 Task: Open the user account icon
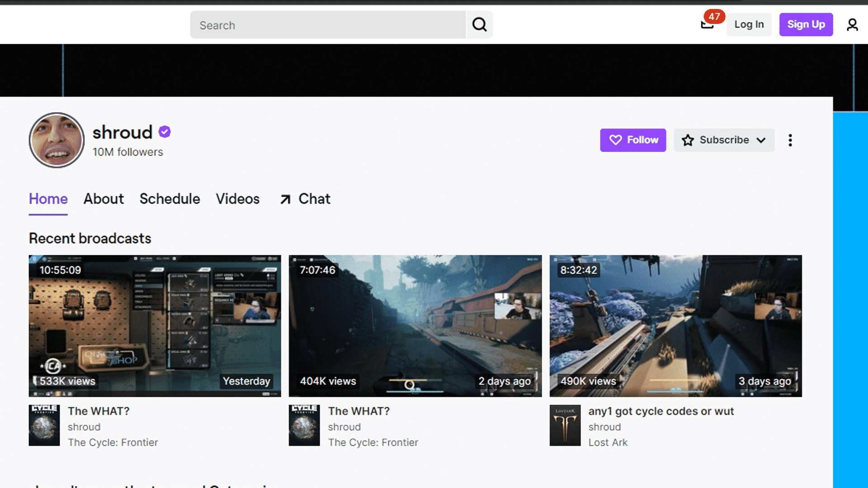pyautogui.click(x=852, y=24)
